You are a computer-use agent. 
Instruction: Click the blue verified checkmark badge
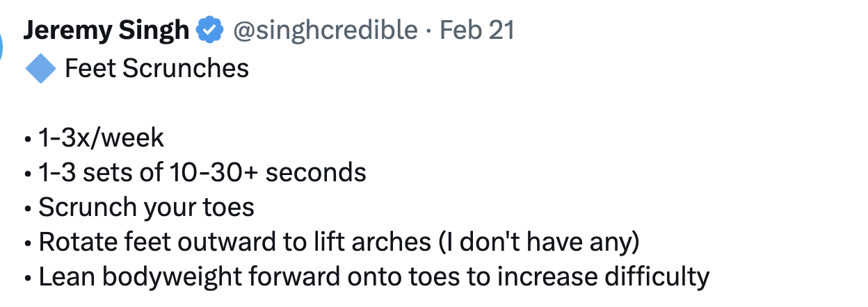click(210, 31)
